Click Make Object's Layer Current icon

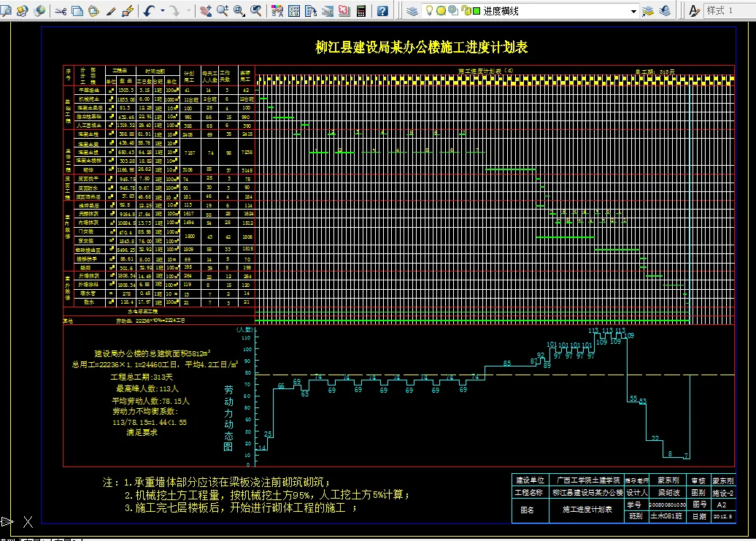[x=648, y=11]
